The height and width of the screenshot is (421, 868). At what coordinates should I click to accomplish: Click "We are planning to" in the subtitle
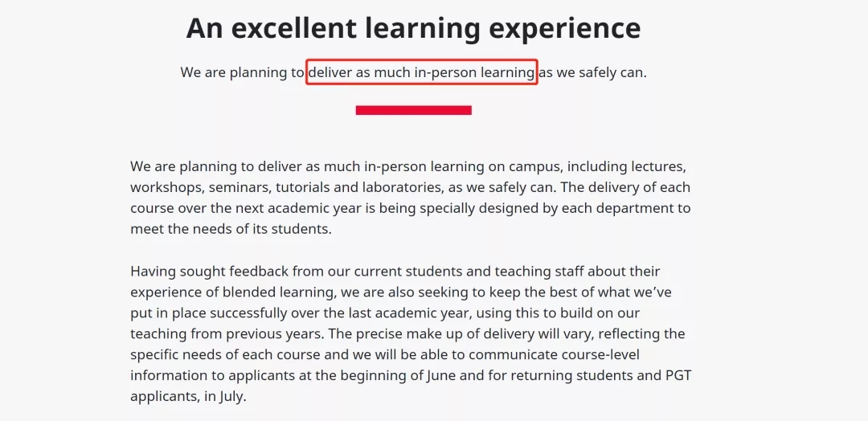242,72
